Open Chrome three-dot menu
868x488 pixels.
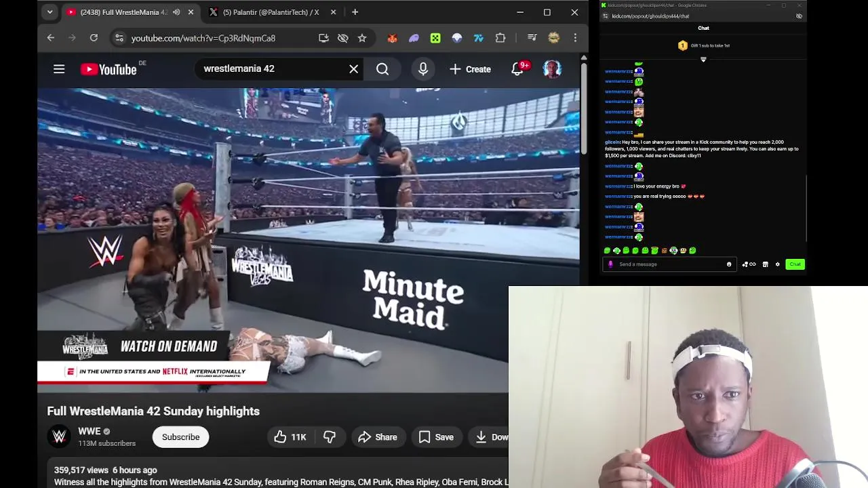click(575, 38)
